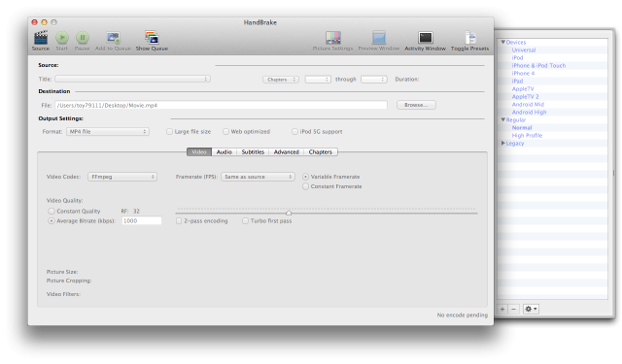This screenshot has height=364, width=622.
Task: Click the No encode pending status text
Action: 463,314
